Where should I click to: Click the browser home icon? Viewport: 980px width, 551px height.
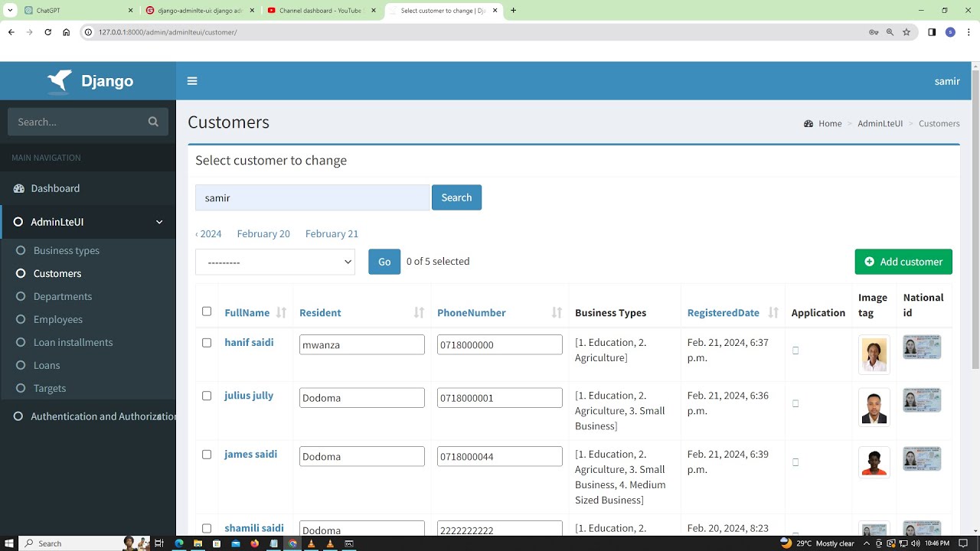click(x=66, y=32)
